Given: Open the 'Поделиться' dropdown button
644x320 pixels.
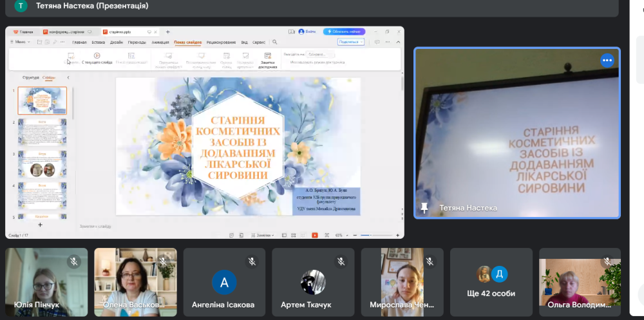Looking at the screenshot, I should (350, 42).
